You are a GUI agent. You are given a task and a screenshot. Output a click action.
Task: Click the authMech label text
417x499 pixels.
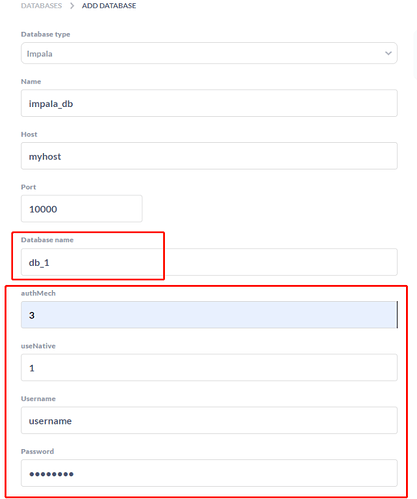(38, 293)
